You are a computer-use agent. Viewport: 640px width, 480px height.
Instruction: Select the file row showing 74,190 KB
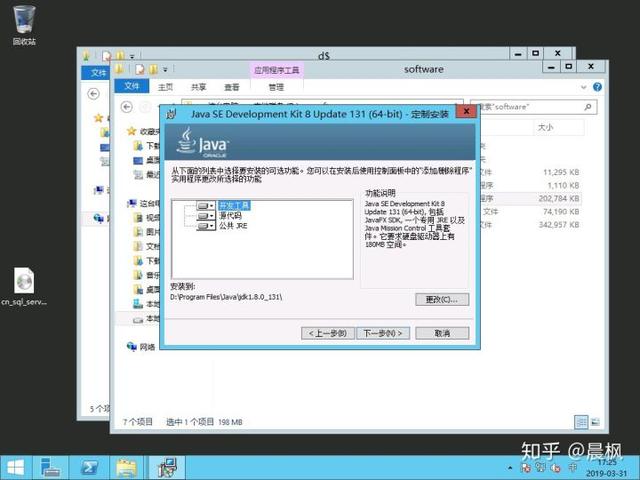click(x=531, y=211)
